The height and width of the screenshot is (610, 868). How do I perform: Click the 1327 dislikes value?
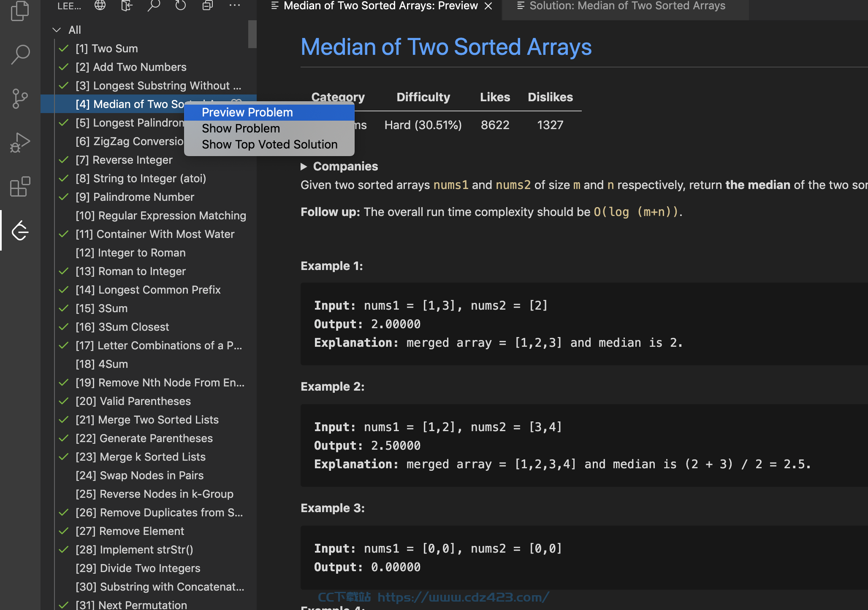[x=550, y=125]
